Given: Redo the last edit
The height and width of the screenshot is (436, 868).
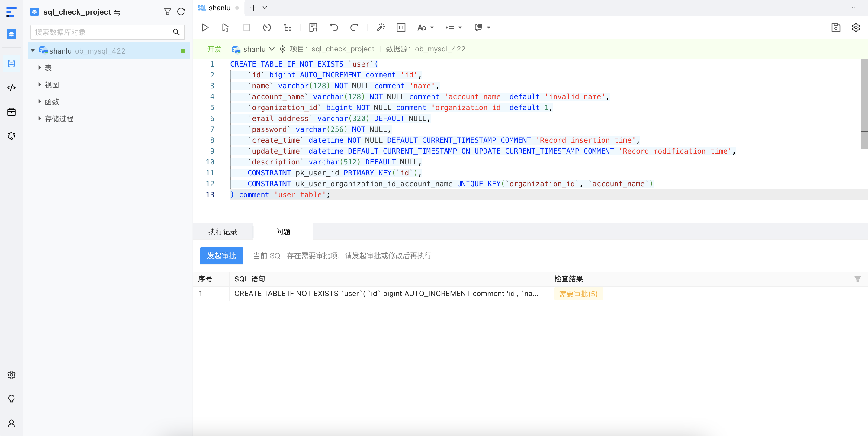Looking at the screenshot, I should pyautogui.click(x=354, y=27).
